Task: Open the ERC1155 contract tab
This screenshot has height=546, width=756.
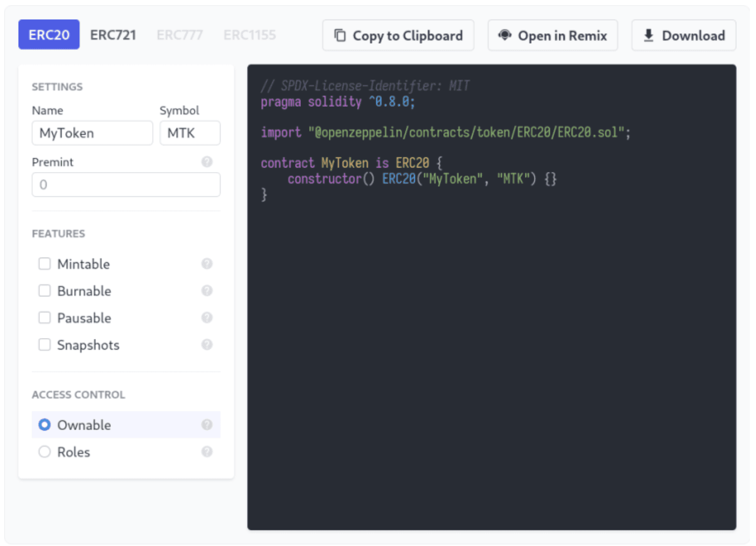Action: point(250,34)
